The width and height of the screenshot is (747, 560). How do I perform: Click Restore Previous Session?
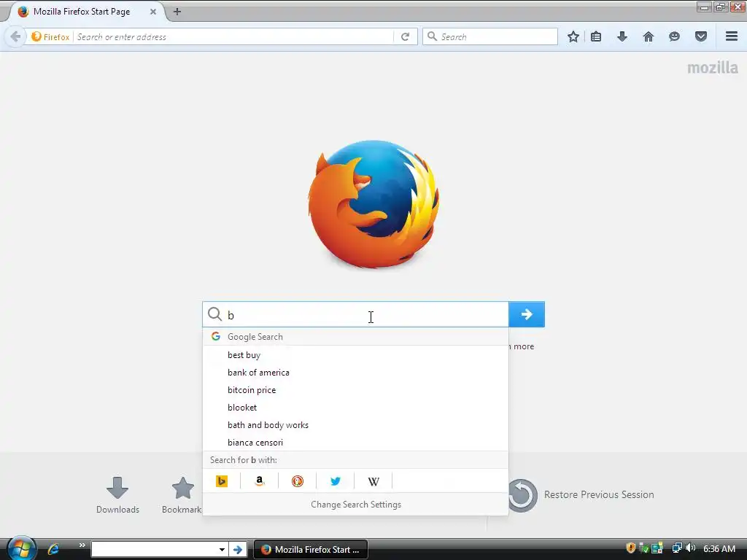(581, 495)
